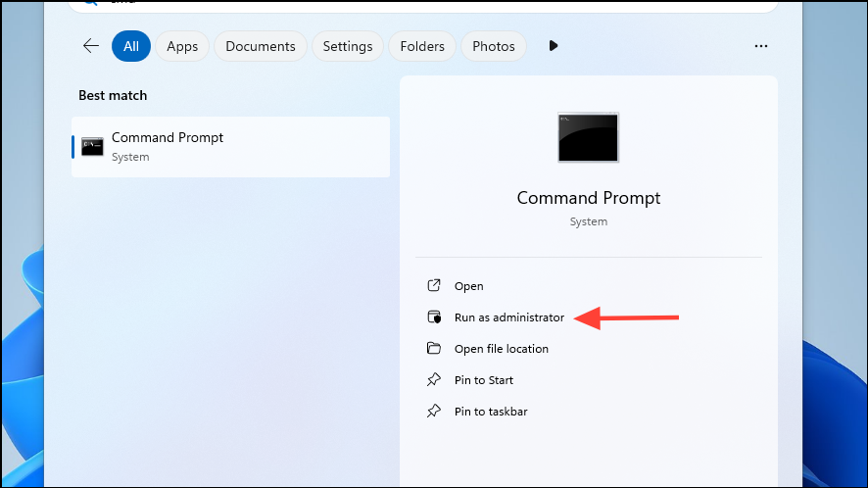Click the Best match heading
The image size is (868, 488).
[x=113, y=95]
